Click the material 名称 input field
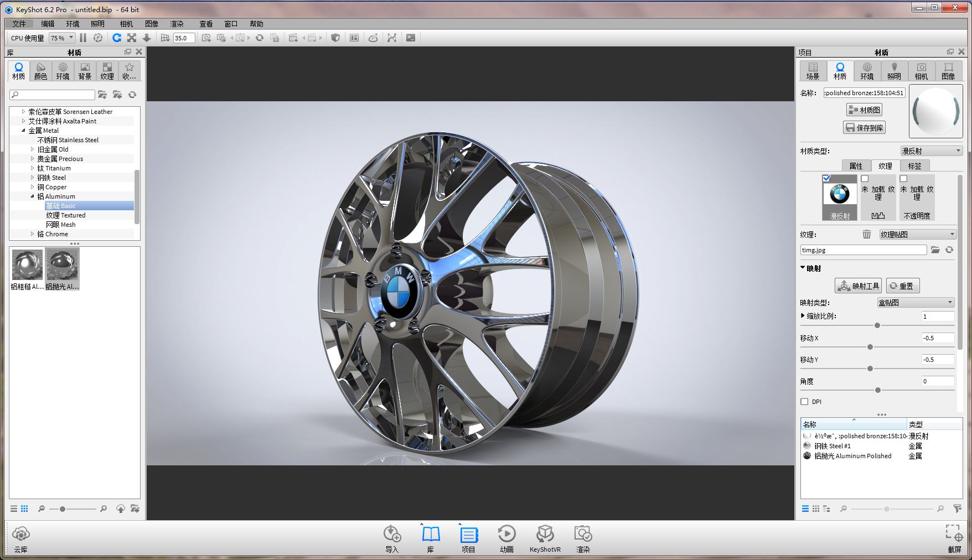 [x=864, y=93]
